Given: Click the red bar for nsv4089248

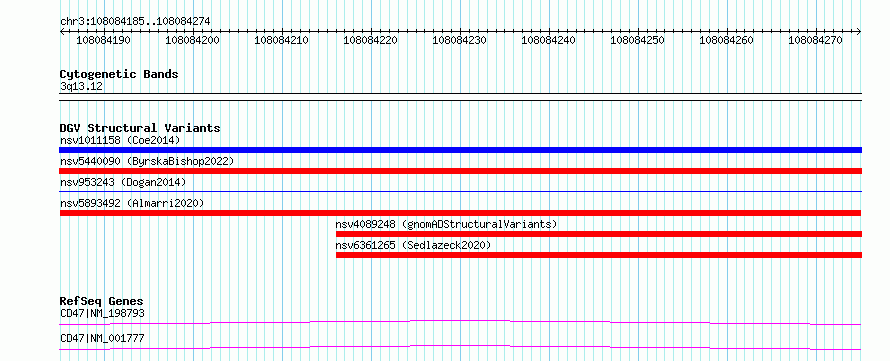Looking at the screenshot, I should (x=599, y=234).
